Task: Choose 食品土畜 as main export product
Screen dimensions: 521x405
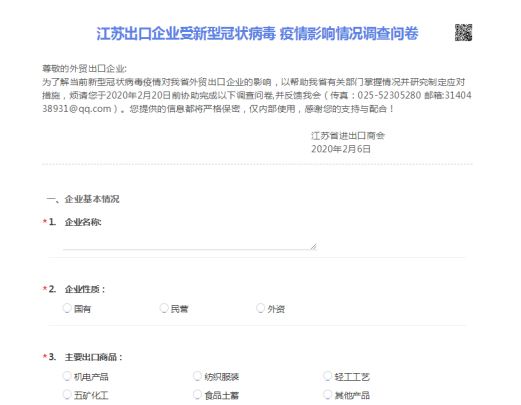Action: (x=197, y=395)
